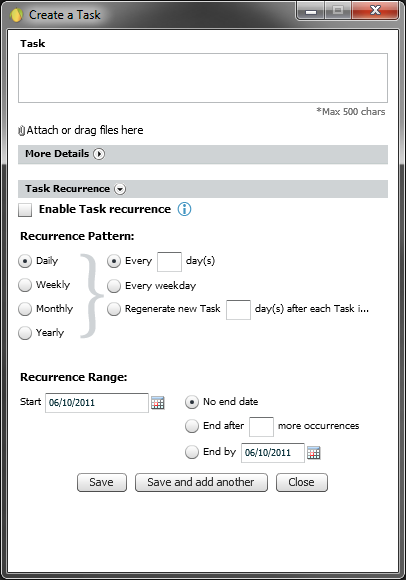Check Enable Task recurrence checkbox
The width and height of the screenshot is (406, 580).
25,210
